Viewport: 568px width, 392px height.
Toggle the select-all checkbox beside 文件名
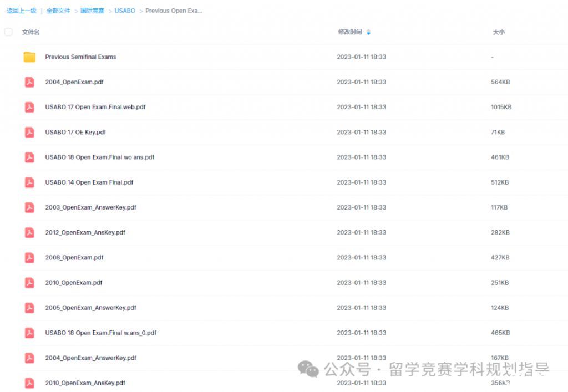pos(8,32)
